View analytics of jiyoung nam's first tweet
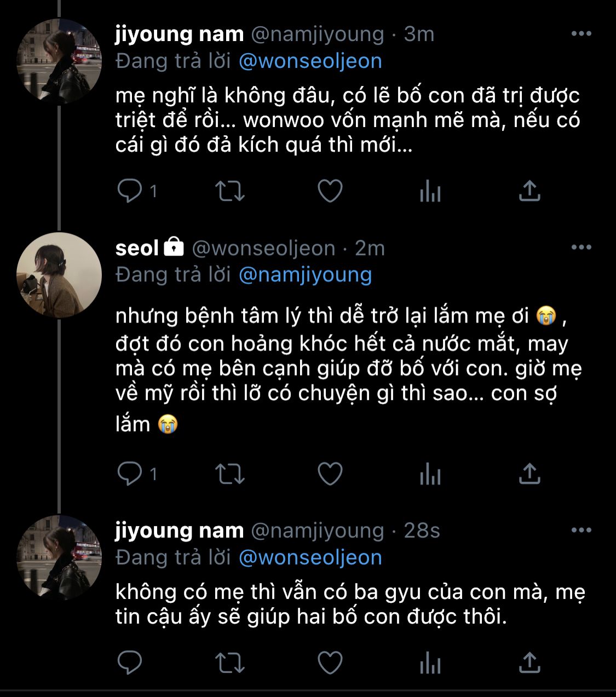Image resolution: width=616 pixels, height=697 pixels. (x=430, y=192)
